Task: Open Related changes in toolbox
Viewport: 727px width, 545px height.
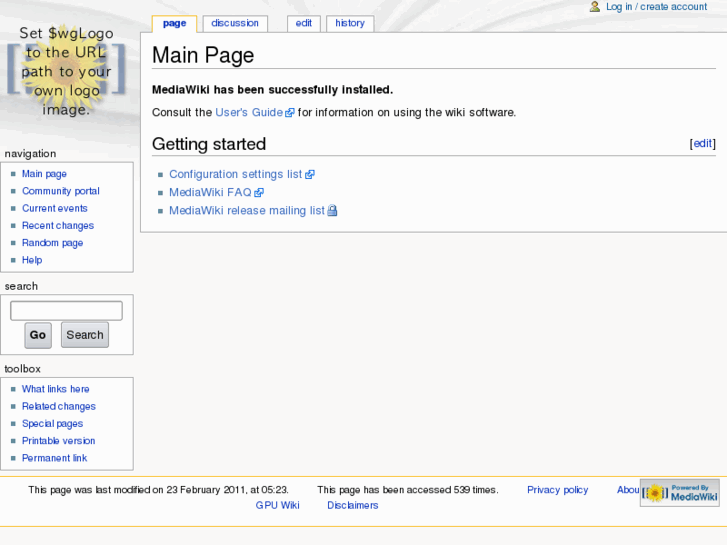Action: (x=59, y=406)
